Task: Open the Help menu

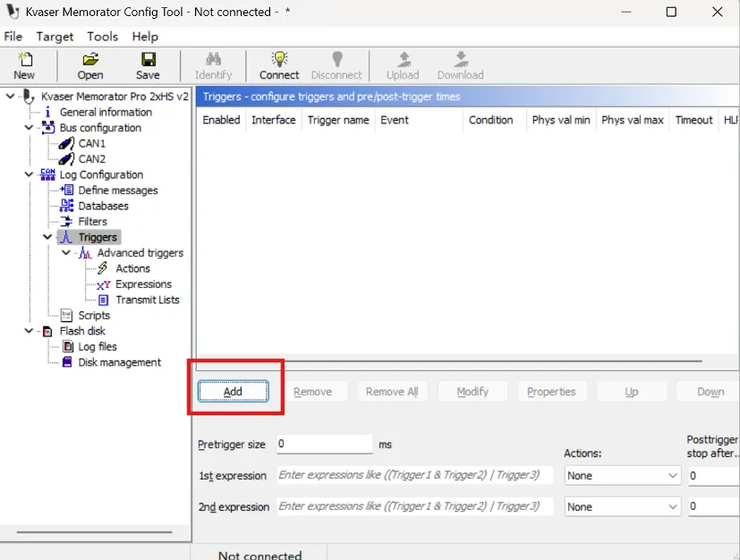Action: coord(145,37)
